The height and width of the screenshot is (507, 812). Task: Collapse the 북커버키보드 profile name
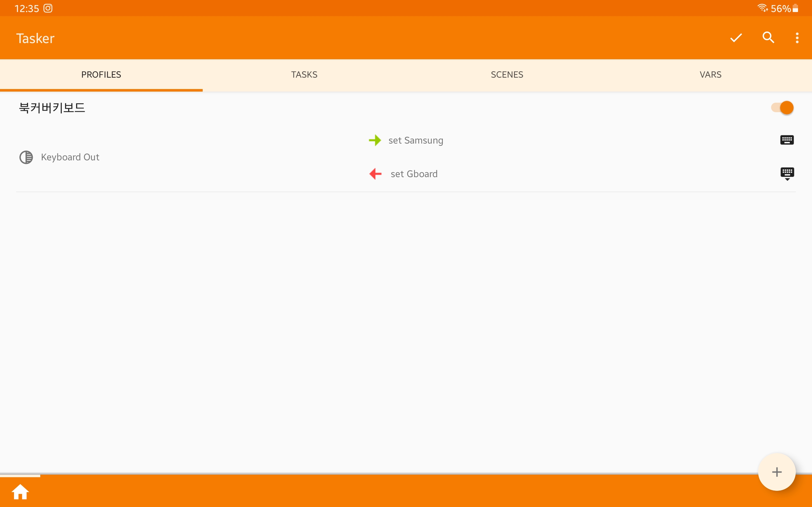[x=52, y=108]
